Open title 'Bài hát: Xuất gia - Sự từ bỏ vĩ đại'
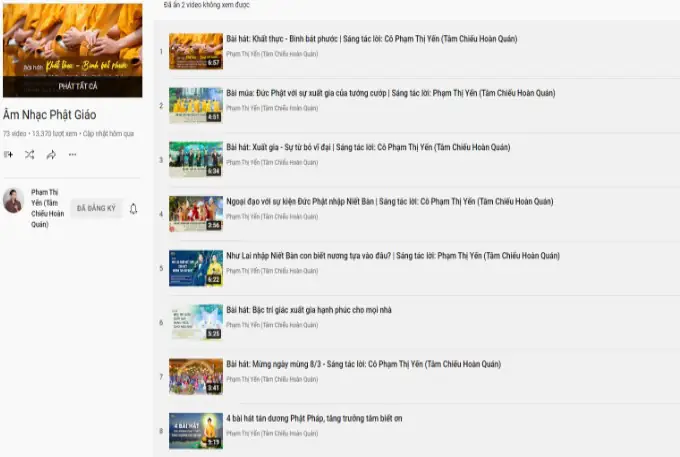 tap(301, 146)
